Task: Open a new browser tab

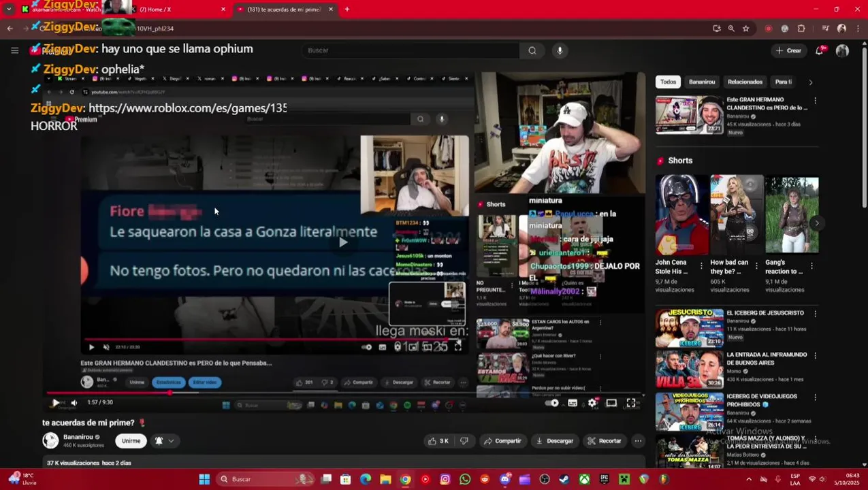Action: point(347,10)
